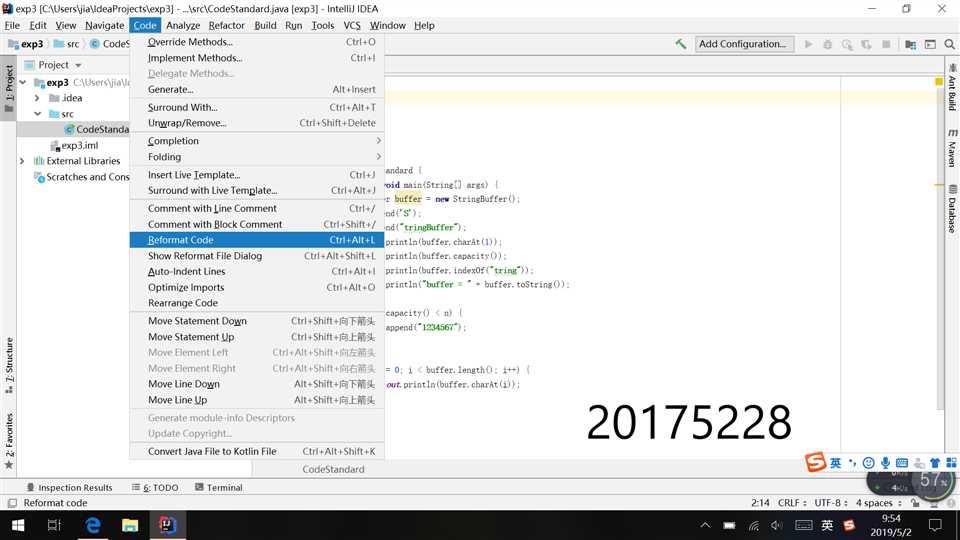
Task: Click the volume icon in system tray
Action: (x=777, y=525)
